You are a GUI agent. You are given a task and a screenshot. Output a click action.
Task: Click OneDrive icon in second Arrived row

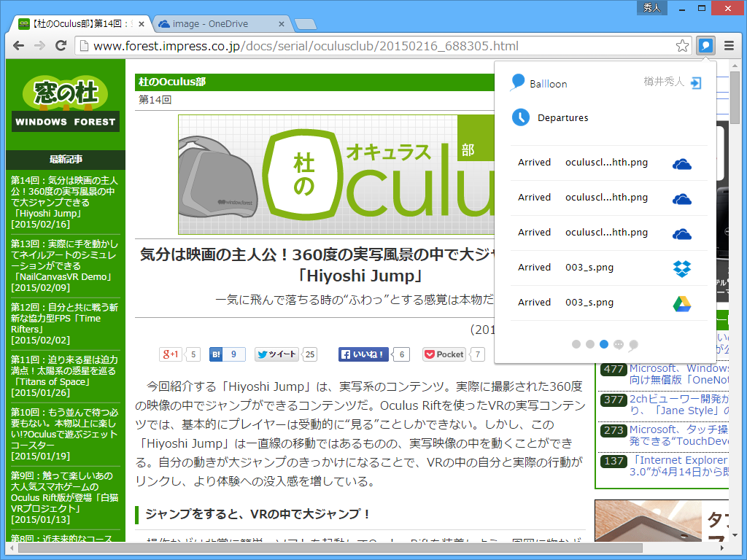tap(682, 199)
